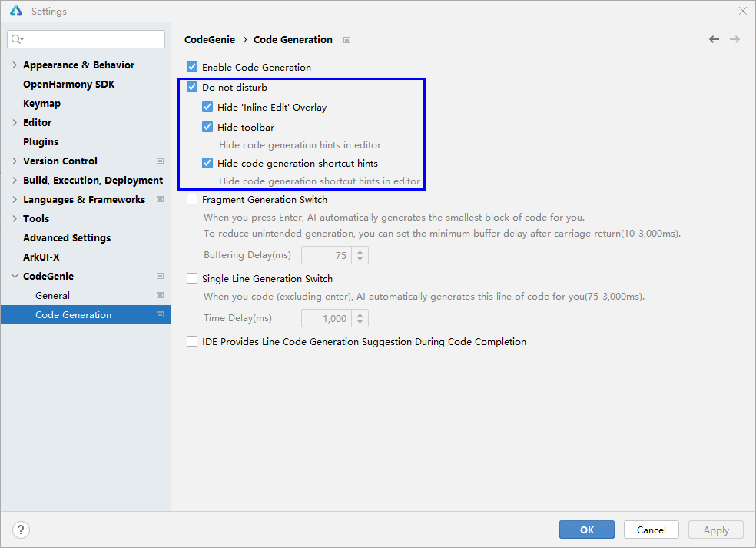Click the back navigation arrow icon
The height and width of the screenshot is (548, 756).
click(x=714, y=39)
